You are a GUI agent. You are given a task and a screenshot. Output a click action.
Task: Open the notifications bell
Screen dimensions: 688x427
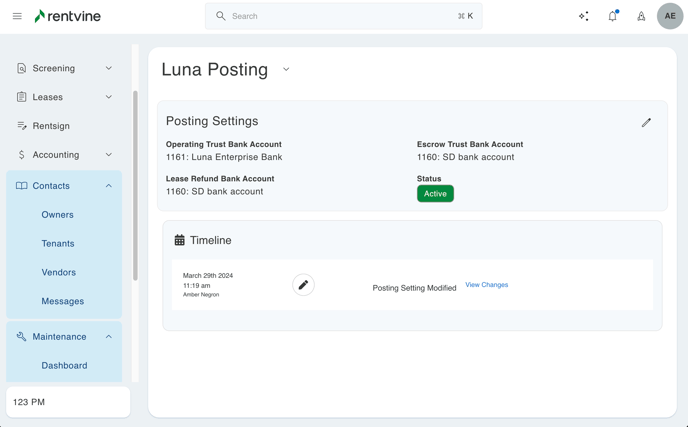612,16
